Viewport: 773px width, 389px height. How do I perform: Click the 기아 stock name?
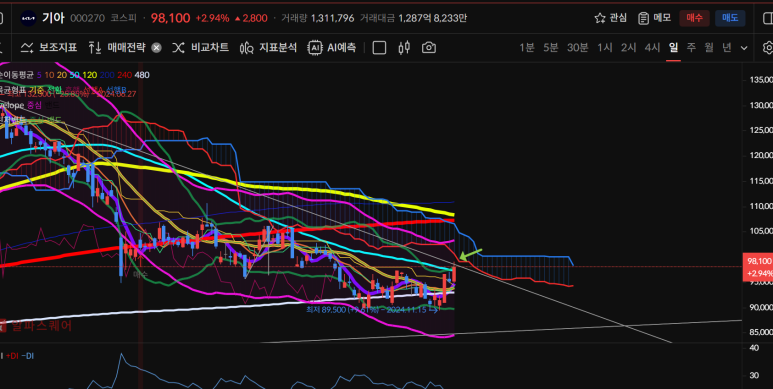(x=53, y=18)
